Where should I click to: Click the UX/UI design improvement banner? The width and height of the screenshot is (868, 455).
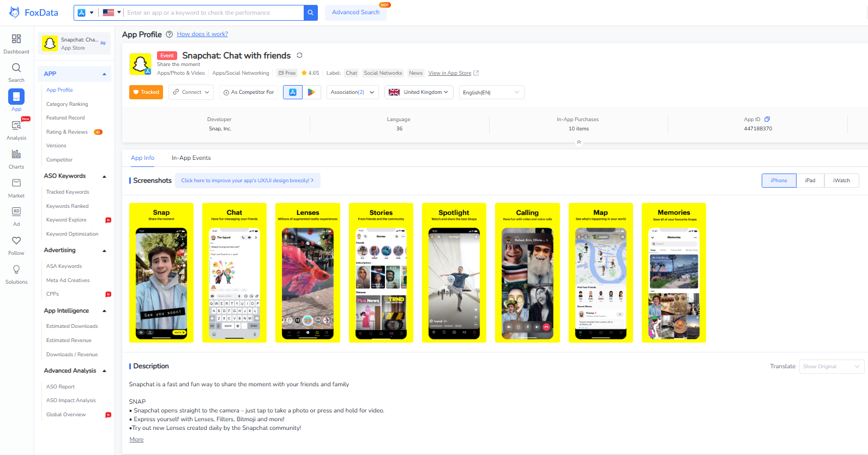248,181
